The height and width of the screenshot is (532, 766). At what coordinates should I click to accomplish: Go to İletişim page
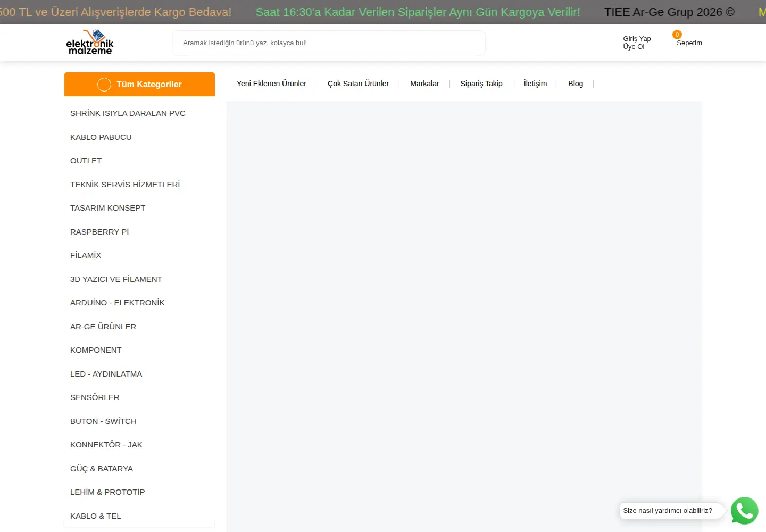(535, 84)
